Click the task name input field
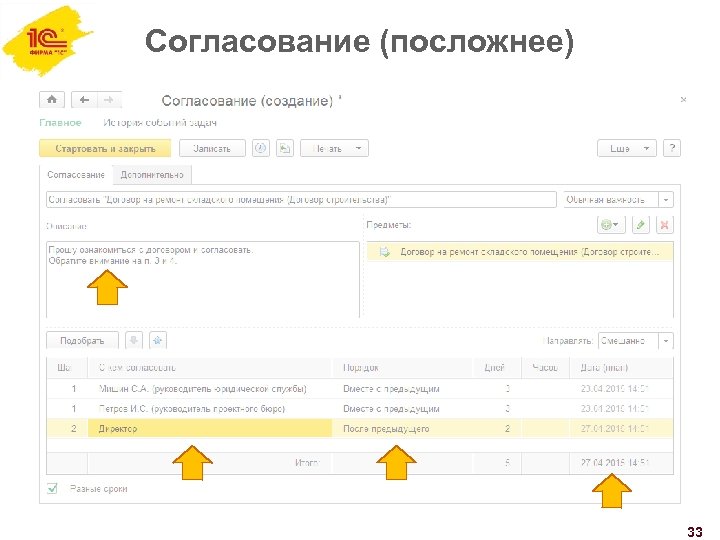 (301, 200)
